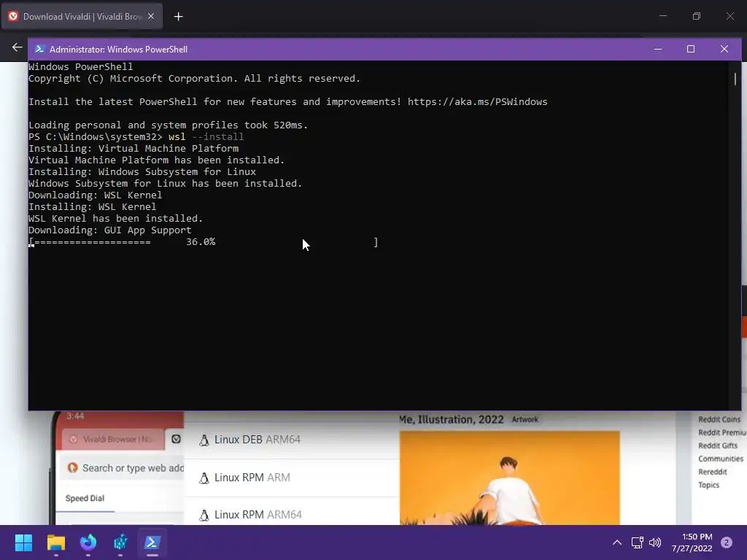Screen dimensions: 747x560
Task: Focus the PowerShell taskbar icon
Action: (152, 542)
